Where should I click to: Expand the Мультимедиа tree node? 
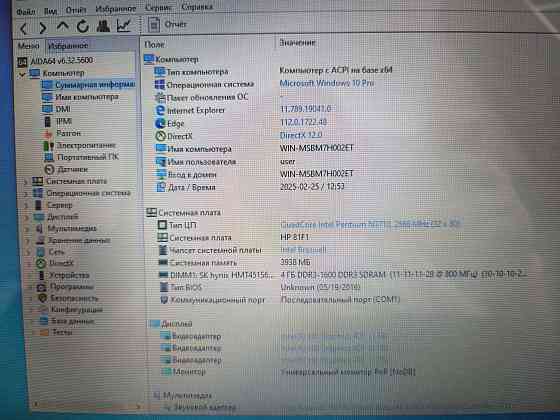(27, 229)
